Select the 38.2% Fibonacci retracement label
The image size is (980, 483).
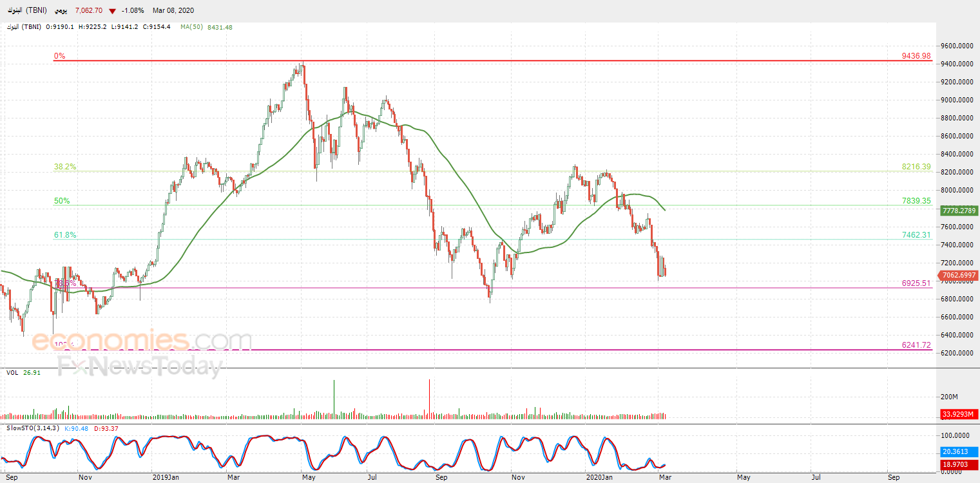(65, 167)
